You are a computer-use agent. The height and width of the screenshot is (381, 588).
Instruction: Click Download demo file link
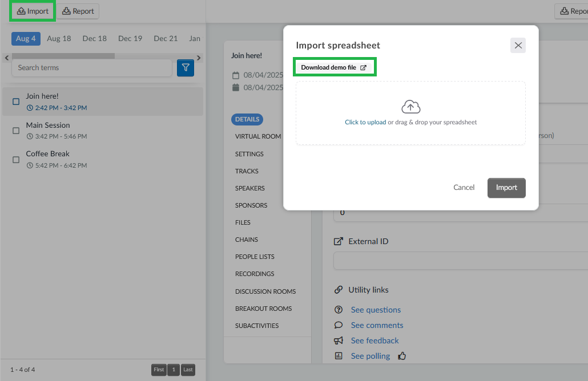(334, 67)
